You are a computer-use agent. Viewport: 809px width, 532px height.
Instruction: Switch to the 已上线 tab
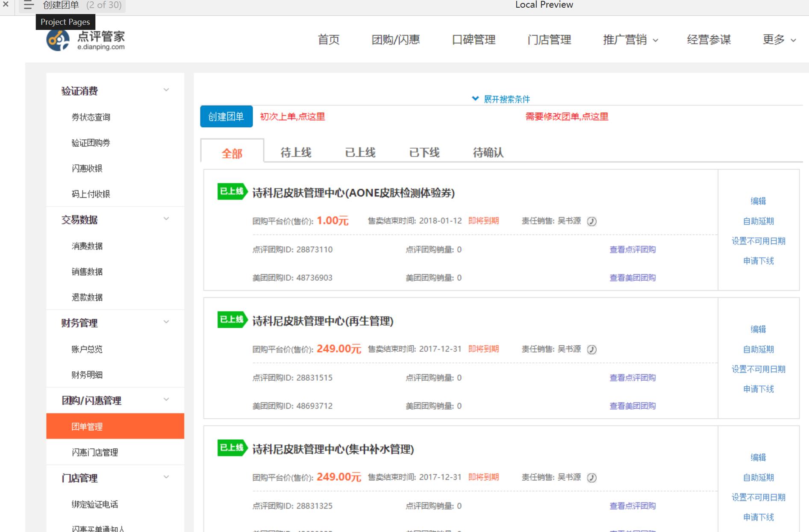[x=360, y=153]
